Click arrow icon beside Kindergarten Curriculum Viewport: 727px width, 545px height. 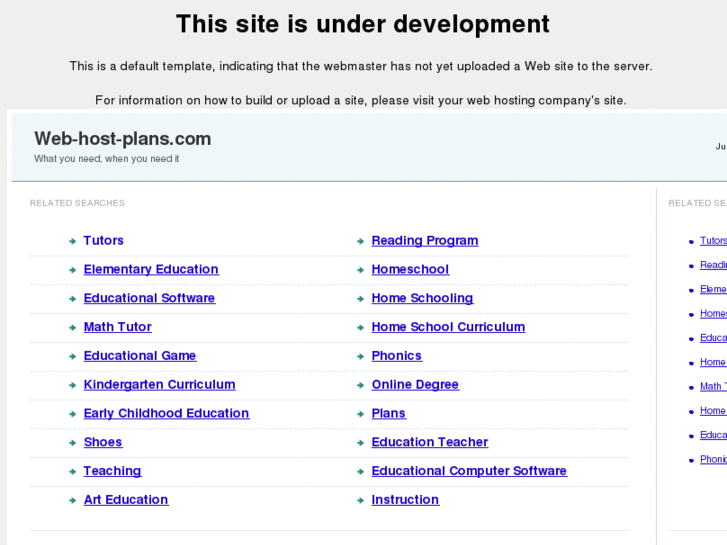tap(72, 385)
